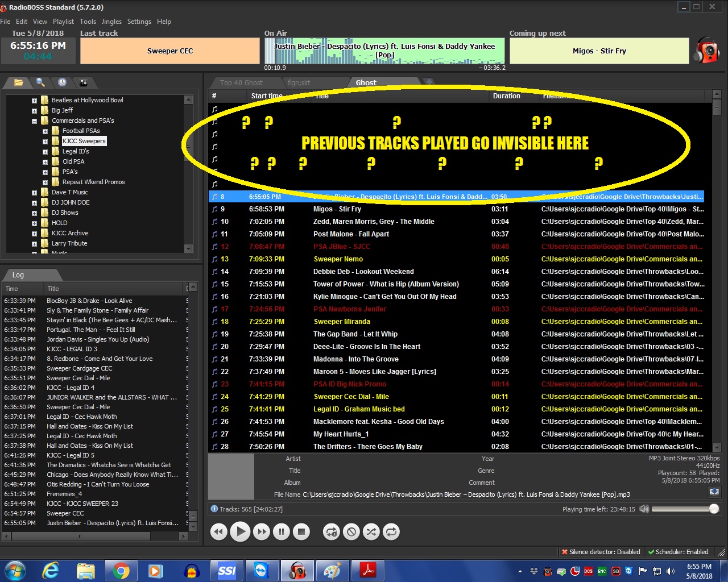The width and height of the screenshot is (728, 582).
Task: Open the File menu
Action: [5, 22]
